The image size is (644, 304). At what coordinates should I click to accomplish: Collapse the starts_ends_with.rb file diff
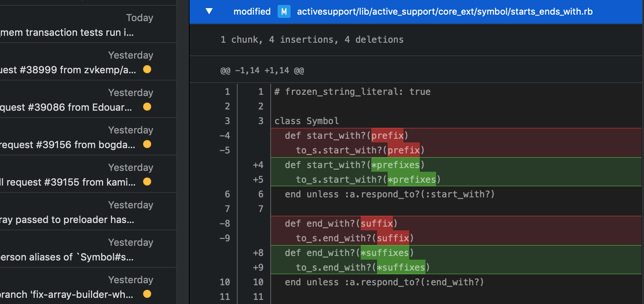(x=209, y=11)
